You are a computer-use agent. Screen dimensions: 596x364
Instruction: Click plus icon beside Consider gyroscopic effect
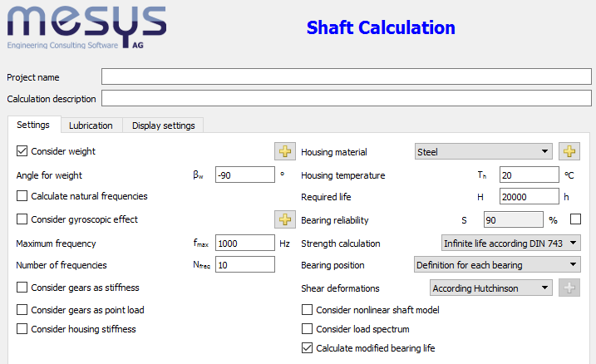(x=285, y=219)
